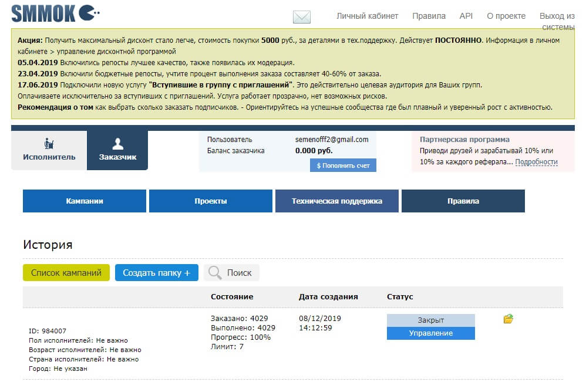Select the Исполнитель desk icon
The height and width of the screenshot is (392, 586).
point(49,144)
